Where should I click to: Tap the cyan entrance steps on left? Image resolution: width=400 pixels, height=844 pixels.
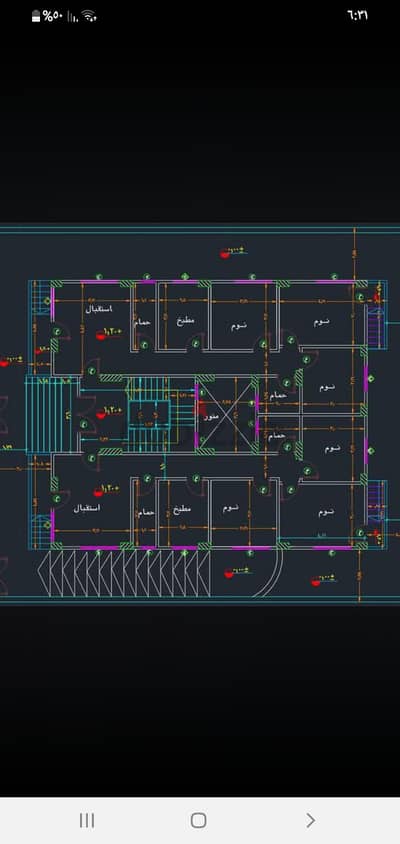48,414
